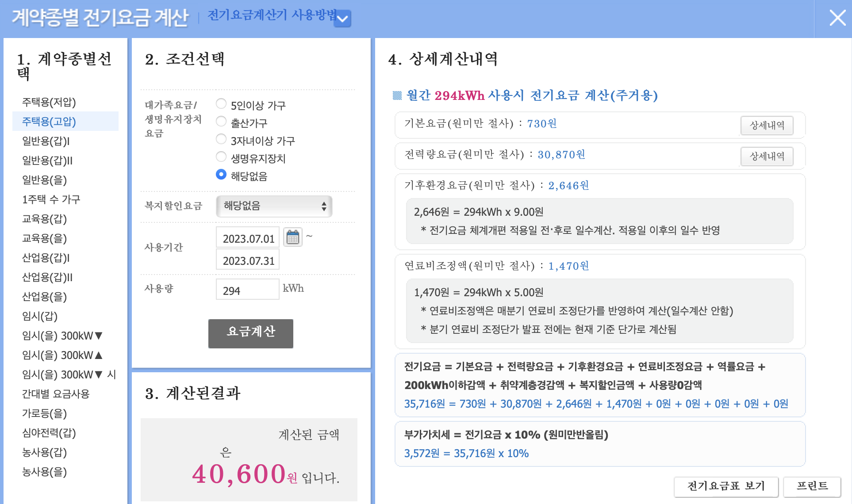Show 상세내역 for 기본요금
Screen dimensions: 852x504
pos(767,126)
